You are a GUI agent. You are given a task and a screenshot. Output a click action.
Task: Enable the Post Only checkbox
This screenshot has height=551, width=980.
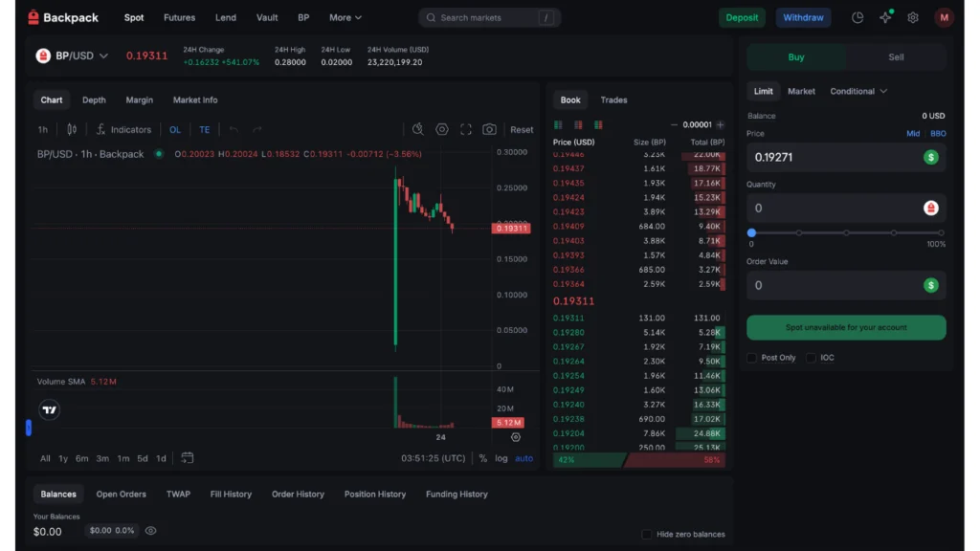(752, 358)
